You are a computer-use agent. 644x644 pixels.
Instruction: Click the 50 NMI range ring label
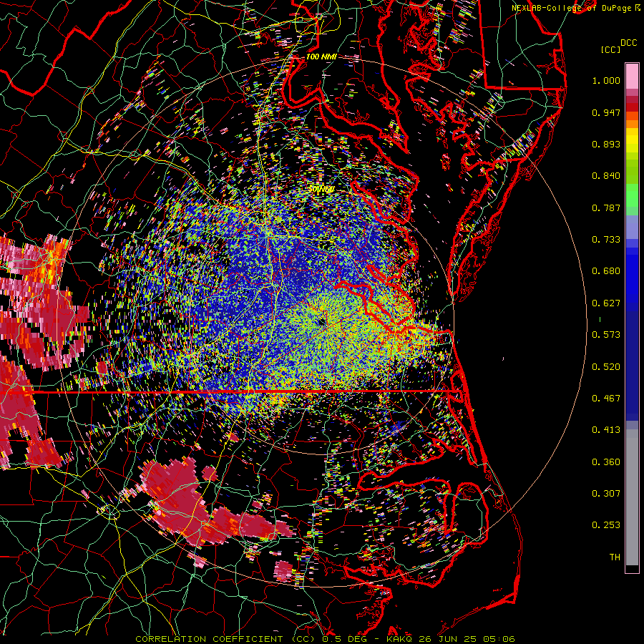[321, 190]
